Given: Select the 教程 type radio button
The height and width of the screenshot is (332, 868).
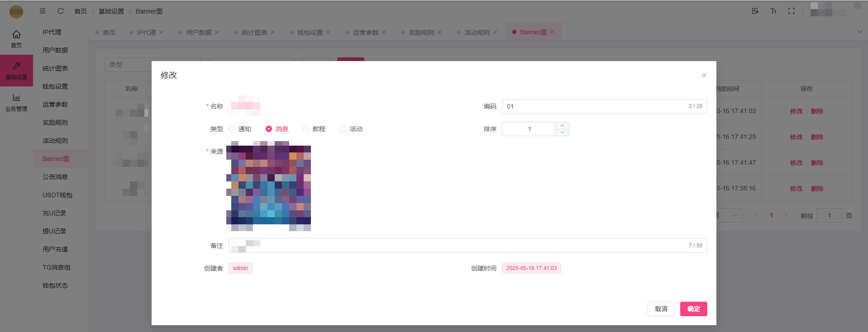Looking at the screenshot, I should (x=306, y=129).
